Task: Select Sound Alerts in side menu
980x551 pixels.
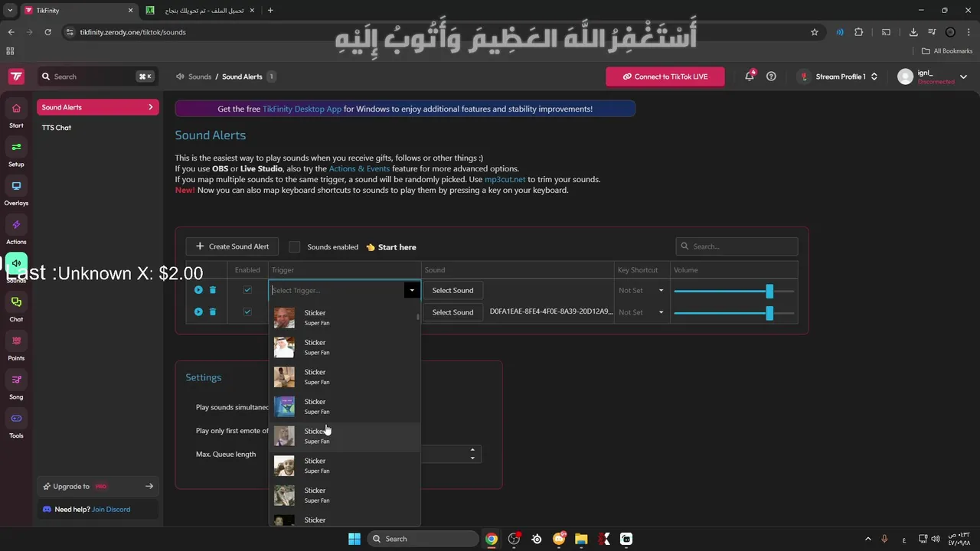Action: [x=98, y=107]
